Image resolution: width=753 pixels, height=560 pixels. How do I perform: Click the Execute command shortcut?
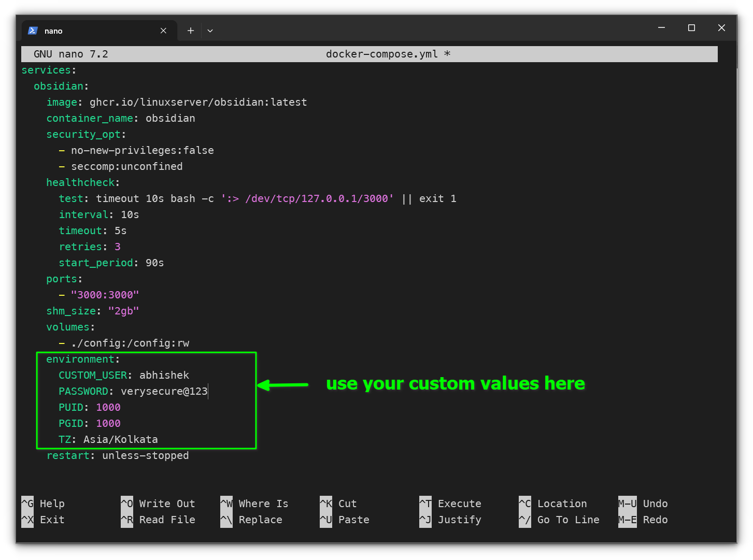(x=451, y=503)
